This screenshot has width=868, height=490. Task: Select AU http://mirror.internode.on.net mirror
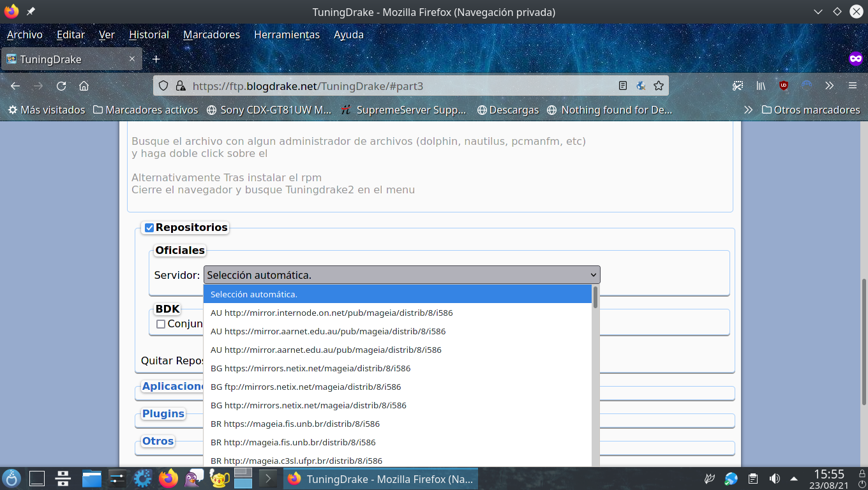click(x=398, y=313)
